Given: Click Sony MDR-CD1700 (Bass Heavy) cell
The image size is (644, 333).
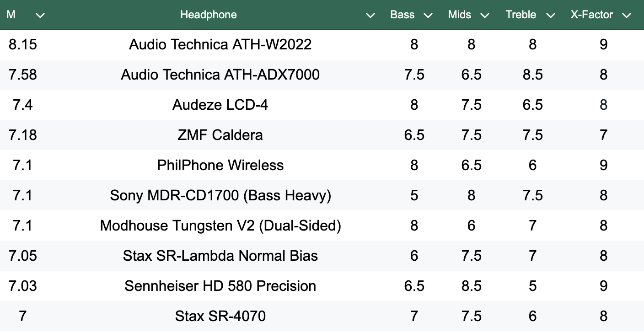Looking at the screenshot, I should tap(220, 195).
